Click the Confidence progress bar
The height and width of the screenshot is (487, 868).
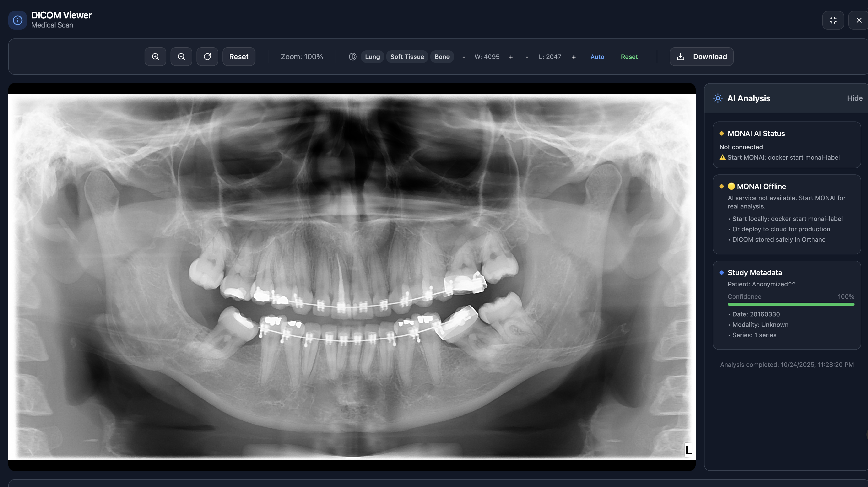click(x=790, y=304)
